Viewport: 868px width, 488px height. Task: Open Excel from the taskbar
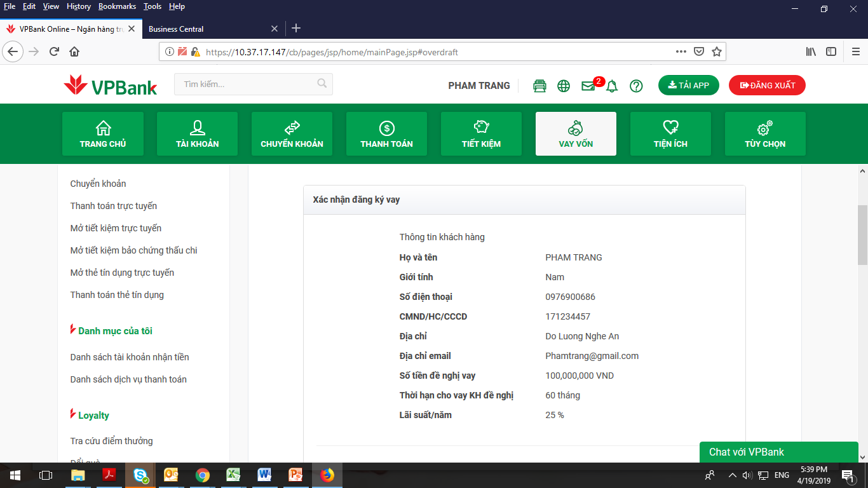[x=234, y=475]
